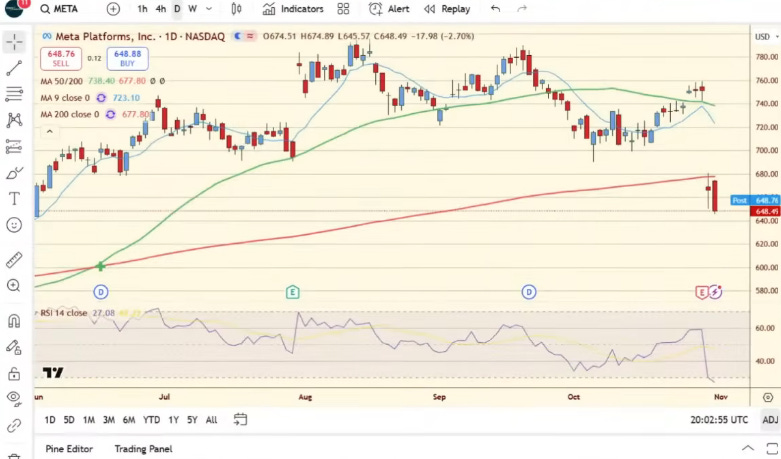
Task: Create a new Alert
Action: 389,9
